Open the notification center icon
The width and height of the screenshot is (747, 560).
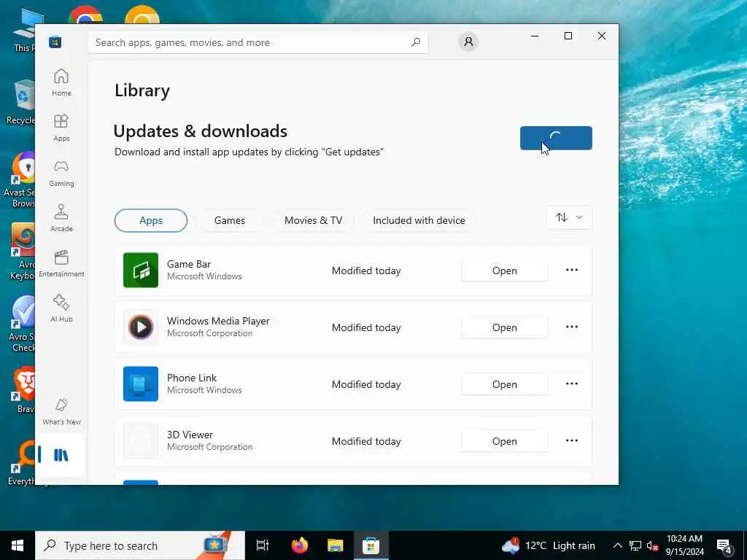[724, 546]
